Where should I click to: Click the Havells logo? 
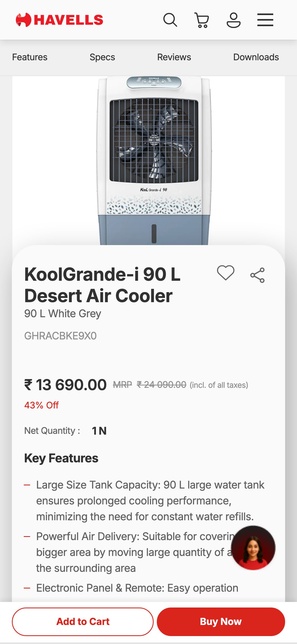coord(59,19)
